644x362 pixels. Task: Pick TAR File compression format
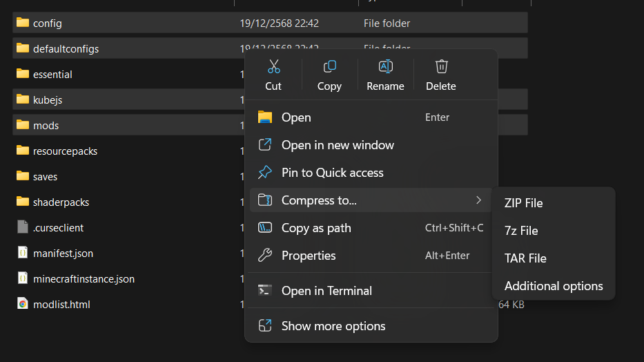pos(525,258)
